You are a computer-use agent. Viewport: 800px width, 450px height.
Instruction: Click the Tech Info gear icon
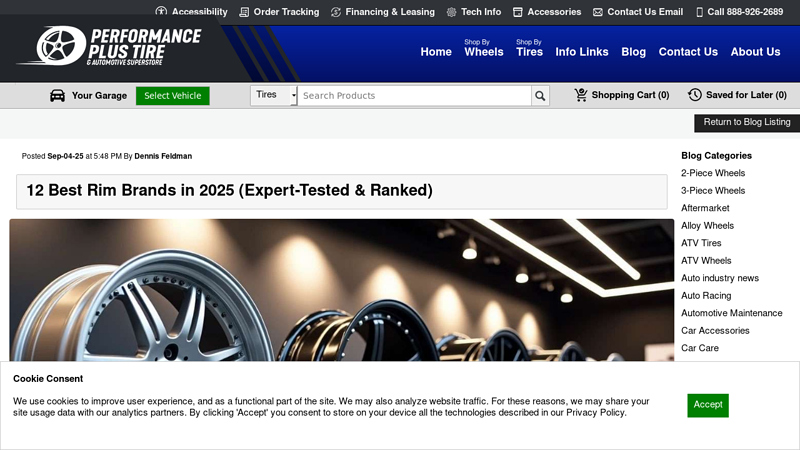point(452,12)
